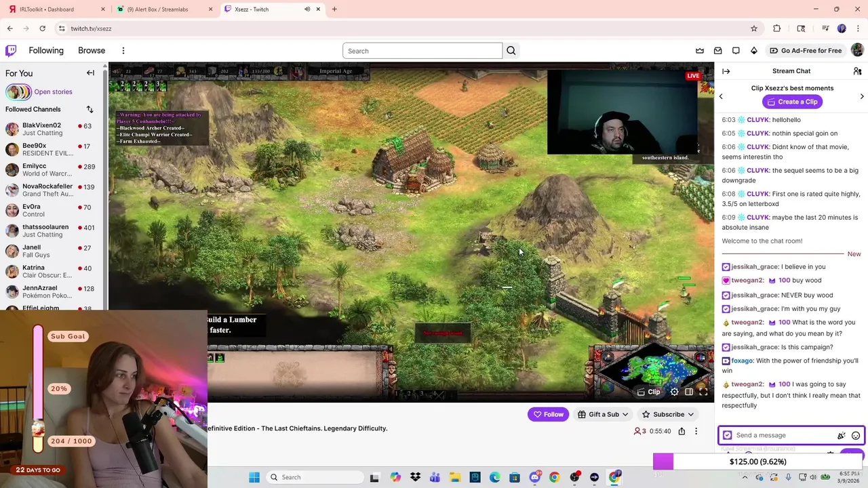The height and width of the screenshot is (488, 868).
Task: Sort followed channels list
Action: coord(90,109)
